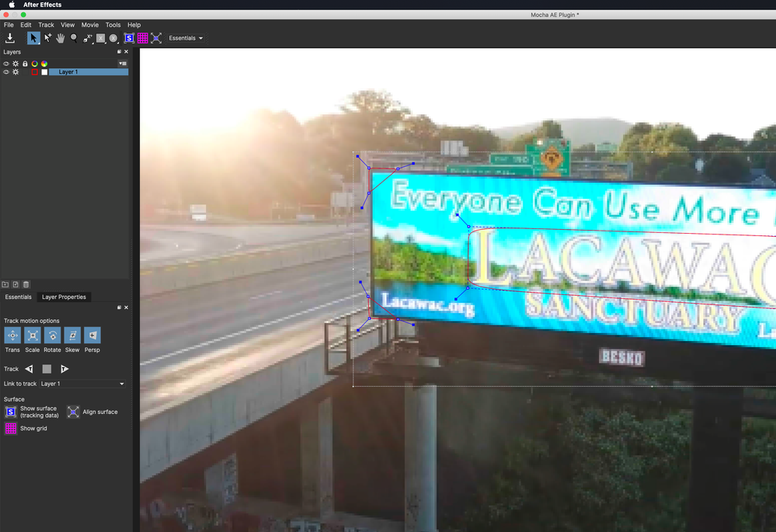Toggle tracking cog for all layers header
This screenshot has width=776, height=532.
click(16, 64)
